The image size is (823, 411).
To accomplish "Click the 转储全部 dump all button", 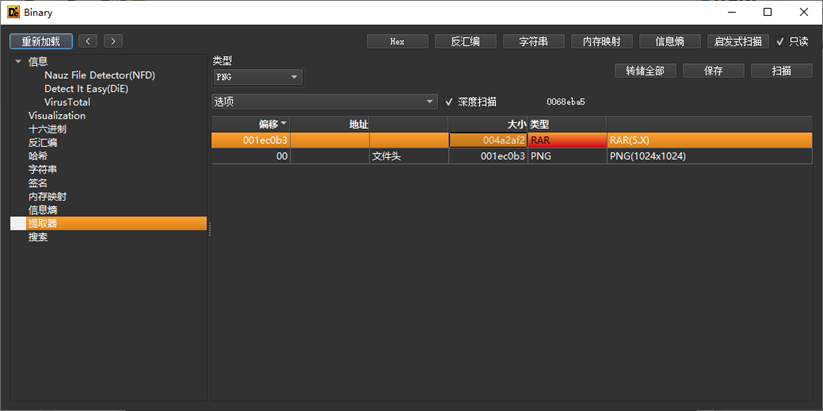I will 645,71.
